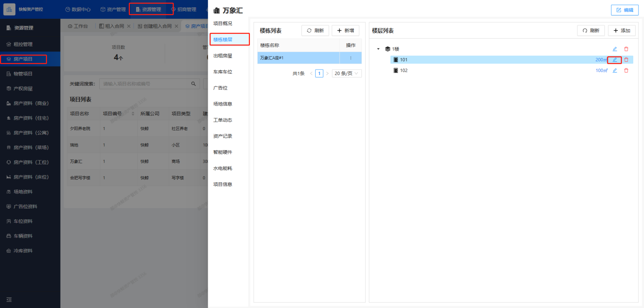Click 刷新 in the 楼层列表 panel

[591, 30]
